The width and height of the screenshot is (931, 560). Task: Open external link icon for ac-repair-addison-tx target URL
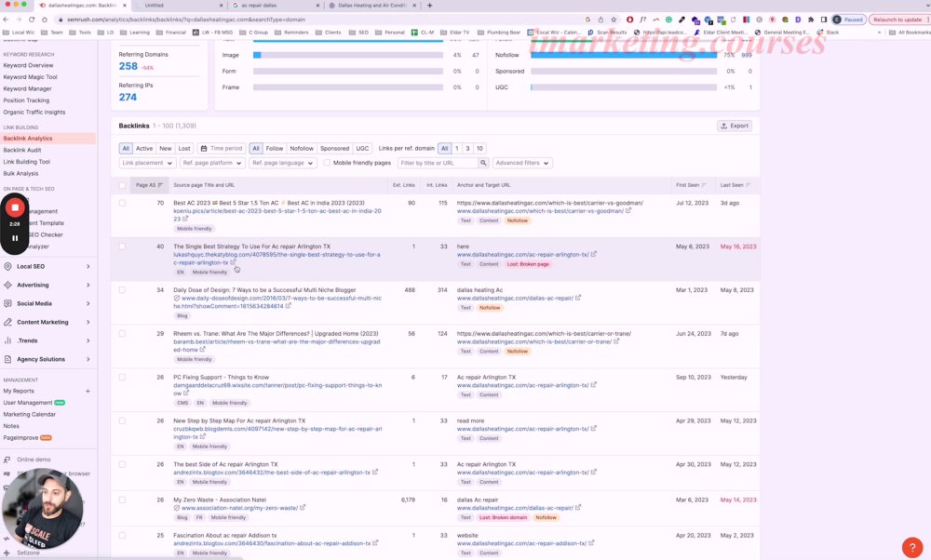tap(591, 543)
